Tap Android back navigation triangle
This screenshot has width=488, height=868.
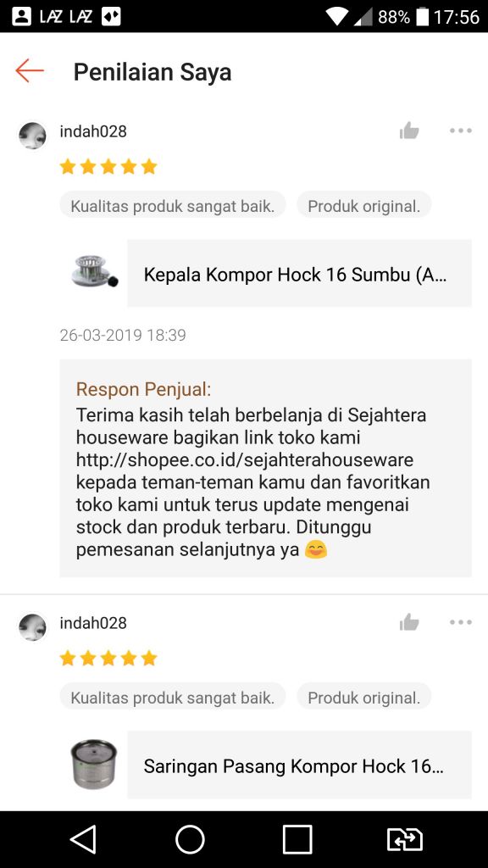(x=84, y=839)
